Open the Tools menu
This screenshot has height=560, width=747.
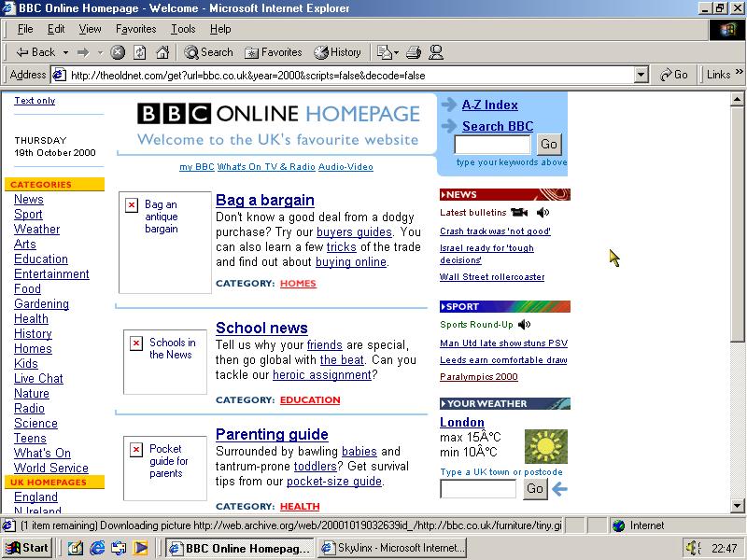[x=183, y=29]
